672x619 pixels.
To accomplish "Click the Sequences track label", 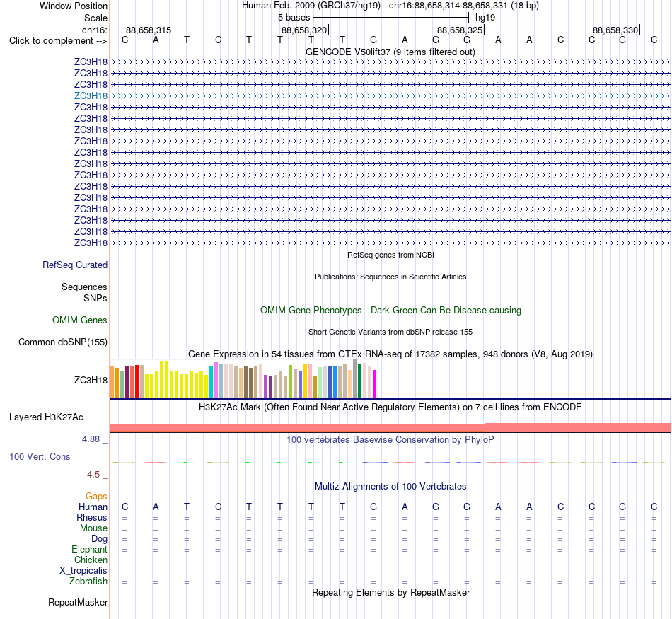I will point(84,287).
